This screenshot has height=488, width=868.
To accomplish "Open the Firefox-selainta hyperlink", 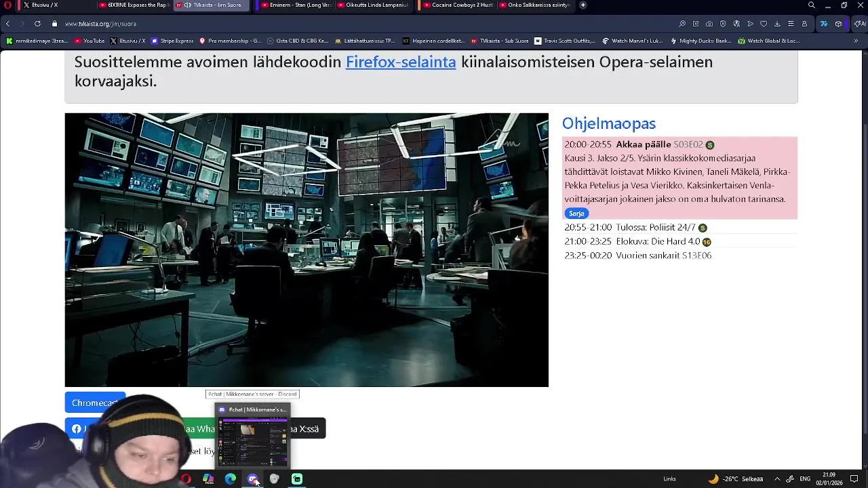I will coord(401,62).
